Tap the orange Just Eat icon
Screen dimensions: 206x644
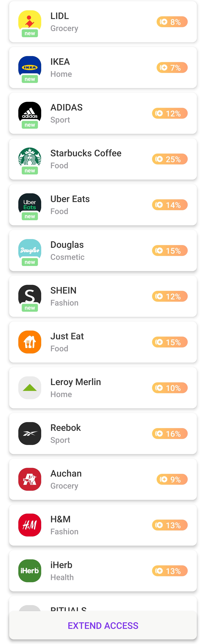(x=30, y=342)
